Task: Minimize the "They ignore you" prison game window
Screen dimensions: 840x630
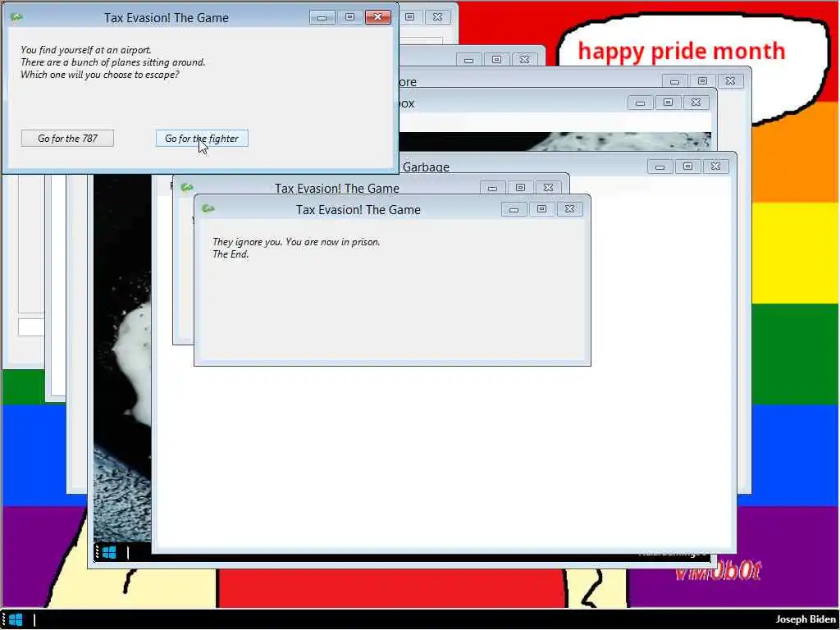Action: click(x=514, y=209)
